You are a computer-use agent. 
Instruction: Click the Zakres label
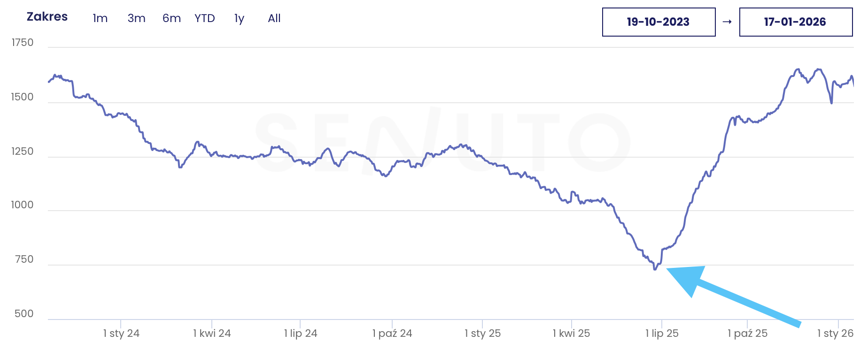[47, 17]
